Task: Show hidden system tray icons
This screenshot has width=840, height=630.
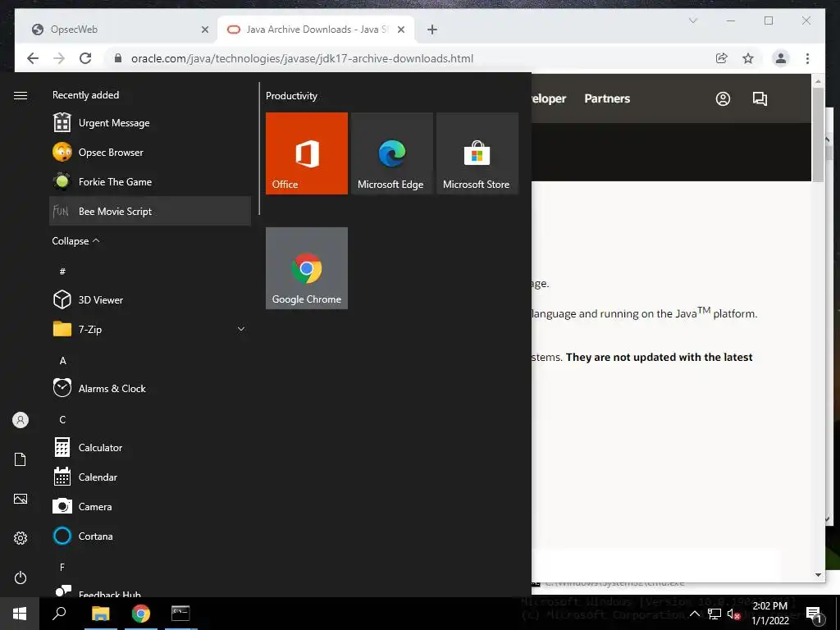Action: pos(694,614)
